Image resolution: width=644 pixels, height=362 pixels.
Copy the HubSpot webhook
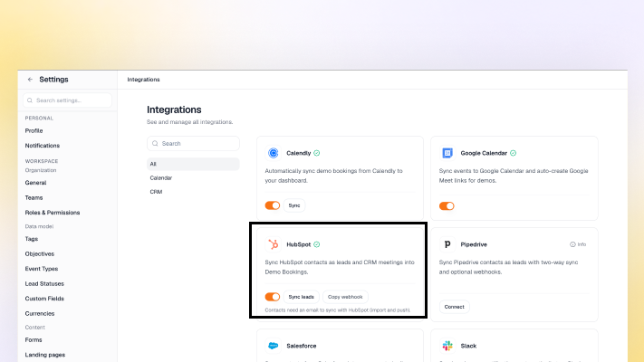(x=345, y=297)
